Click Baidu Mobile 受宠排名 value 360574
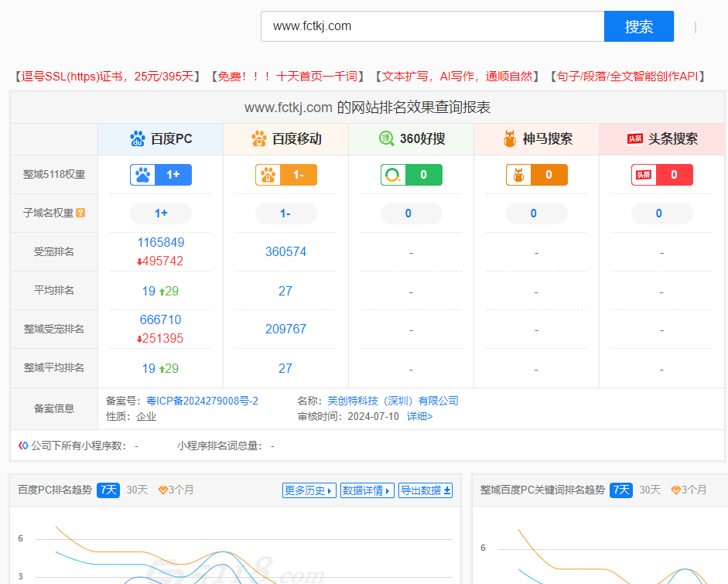 click(x=285, y=251)
